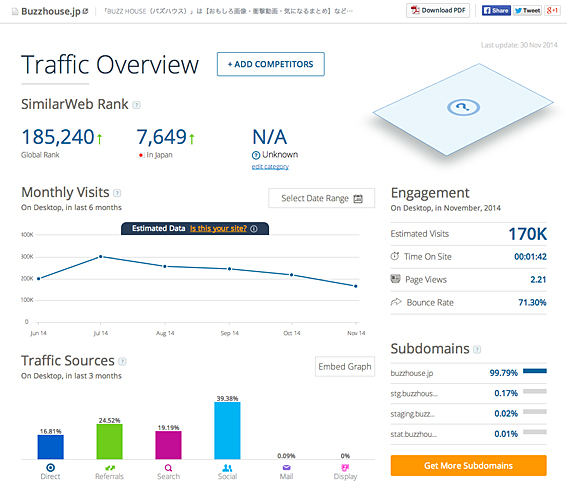Click the 99.79% share bar
The width and height of the screenshot is (567, 489).
coord(535,371)
